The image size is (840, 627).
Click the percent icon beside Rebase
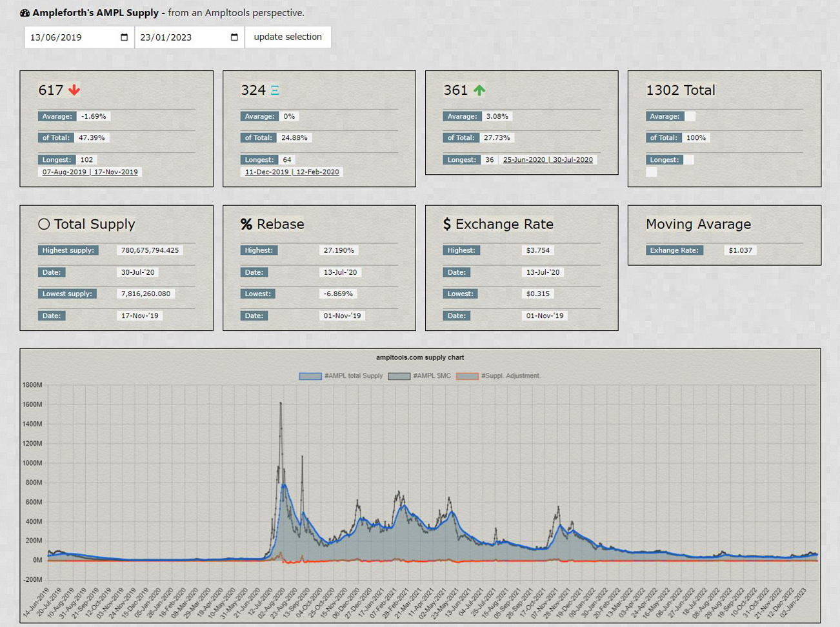pos(246,224)
